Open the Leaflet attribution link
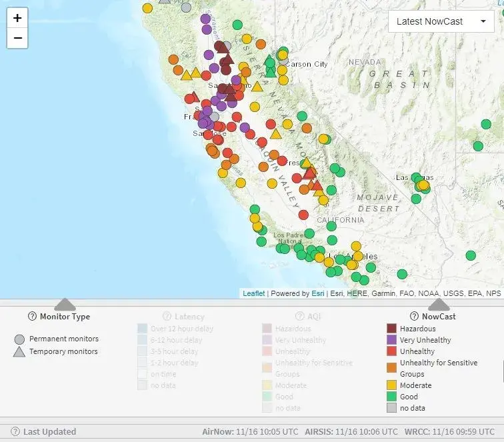Image resolution: width=504 pixels, height=442 pixels. [253, 293]
